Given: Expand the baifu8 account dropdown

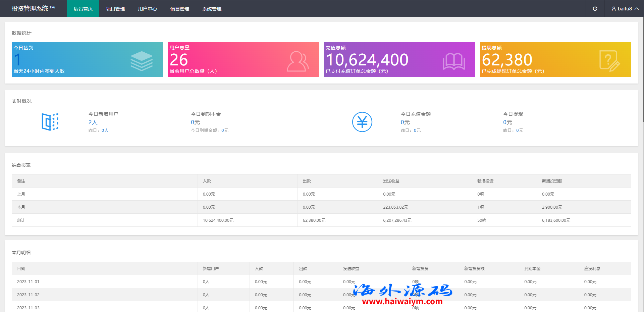Looking at the screenshot, I should pos(625,9).
